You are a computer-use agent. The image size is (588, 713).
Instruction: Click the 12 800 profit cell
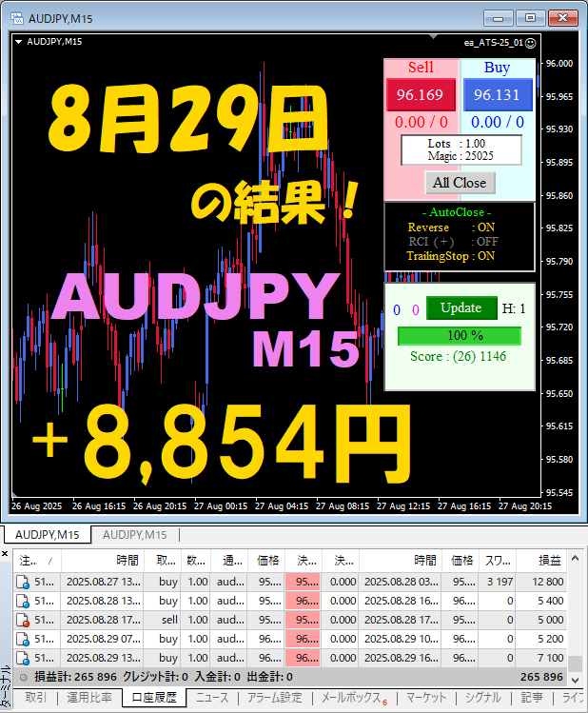[541, 582]
